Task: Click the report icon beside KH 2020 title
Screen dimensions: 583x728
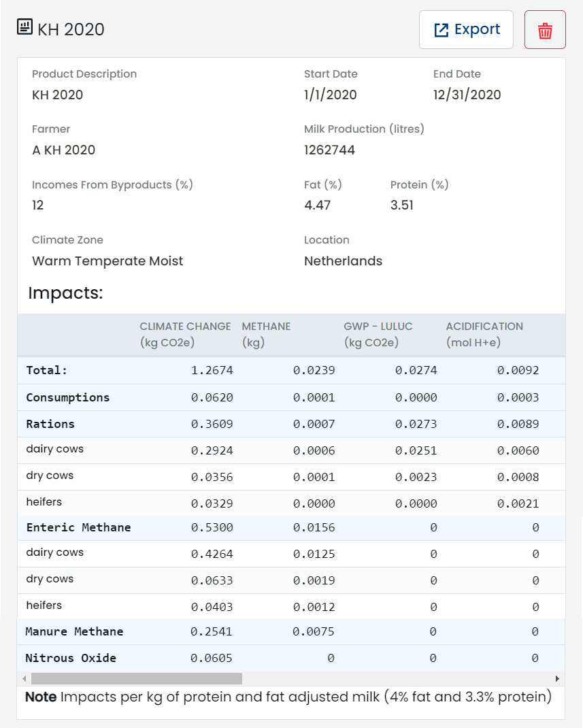Action: pyautogui.click(x=24, y=28)
